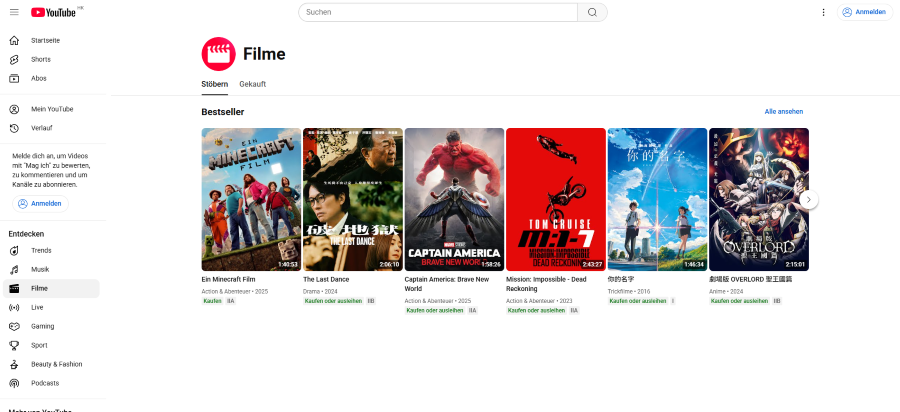Click the Trends flame icon

pos(14,251)
